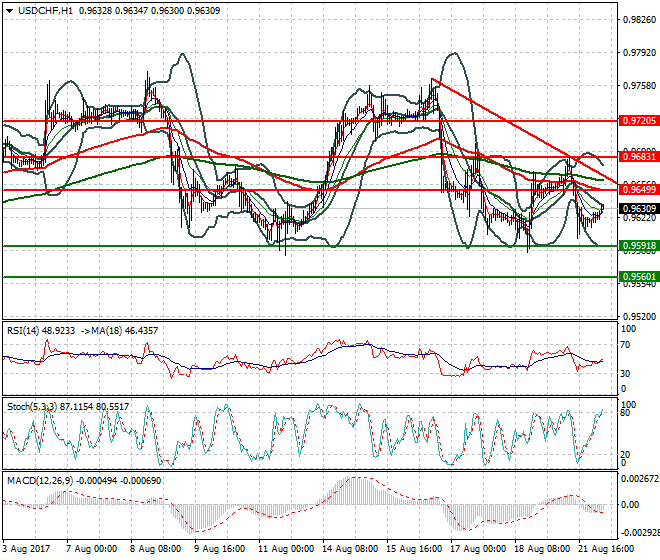The width and height of the screenshot is (660, 560).
Task: Select the green 0.95601 price tag
Action: 638,277
